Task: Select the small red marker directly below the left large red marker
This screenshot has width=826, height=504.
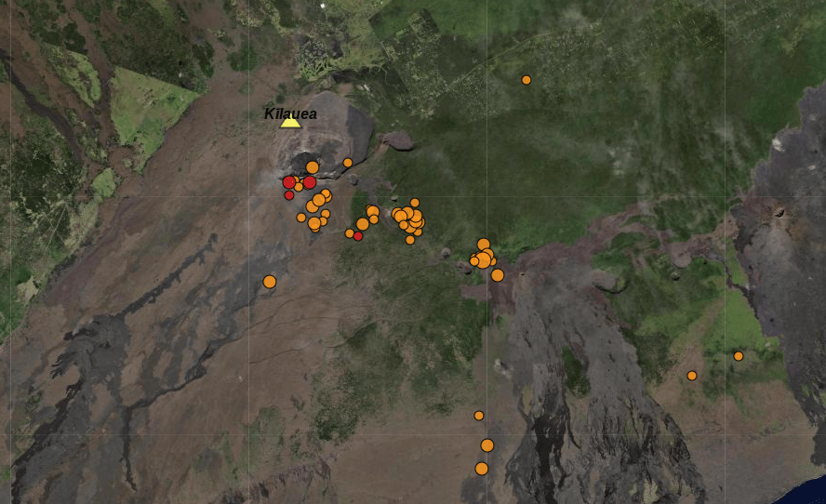Action: (x=289, y=195)
